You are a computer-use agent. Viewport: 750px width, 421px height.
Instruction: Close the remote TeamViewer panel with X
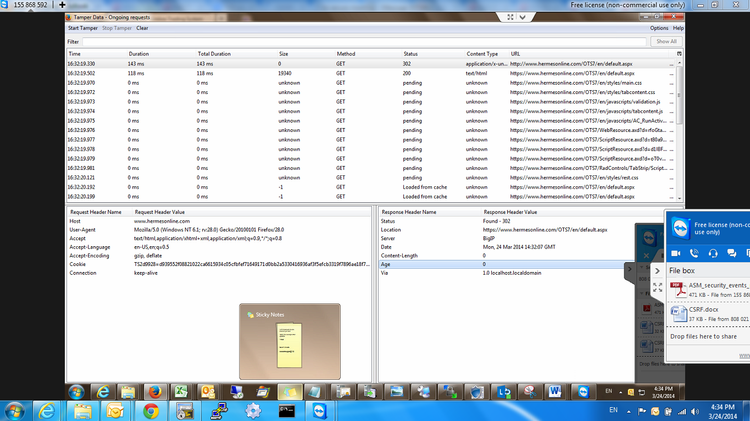click(646, 255)
